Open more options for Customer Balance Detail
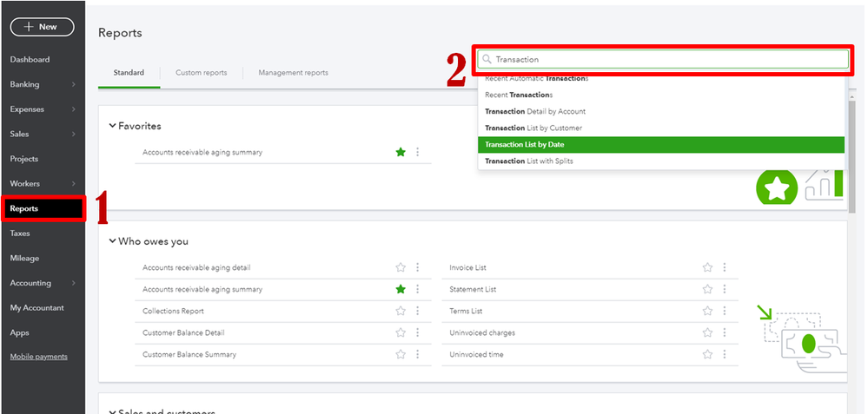The width and height of the screenshot is (868, 414). click(x=417, y=332)
